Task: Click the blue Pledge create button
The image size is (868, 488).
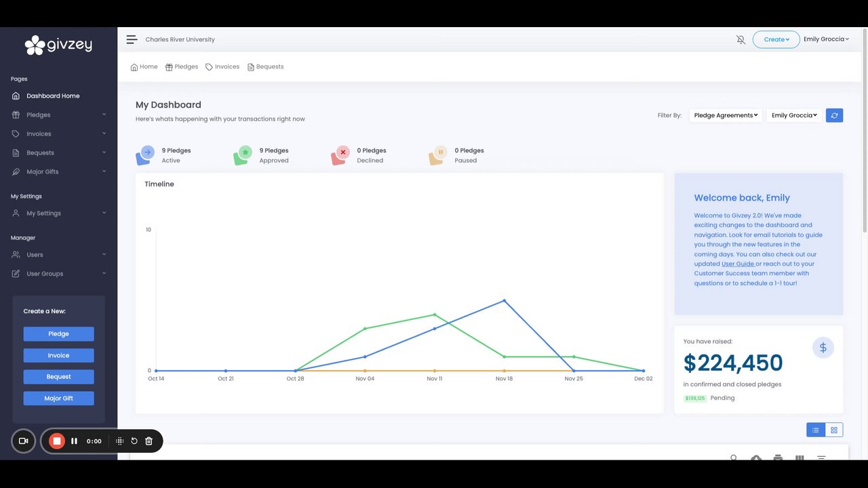Action: tap(58, 333)
